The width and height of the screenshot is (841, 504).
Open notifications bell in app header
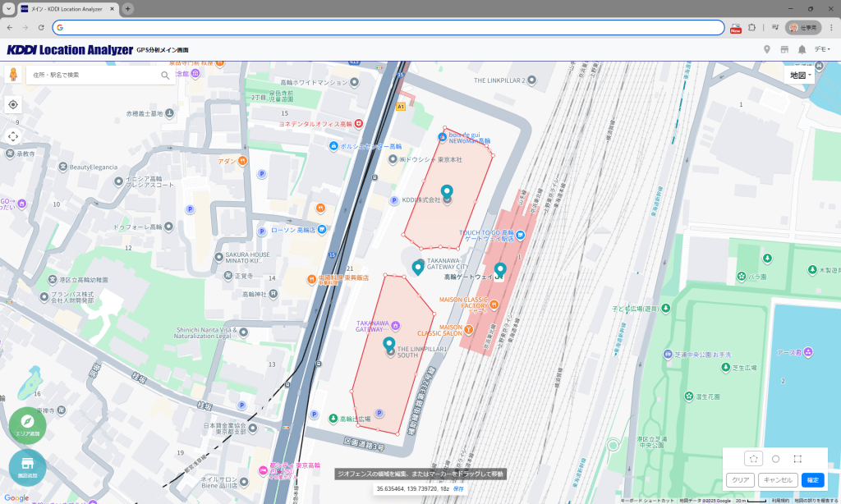802,49
